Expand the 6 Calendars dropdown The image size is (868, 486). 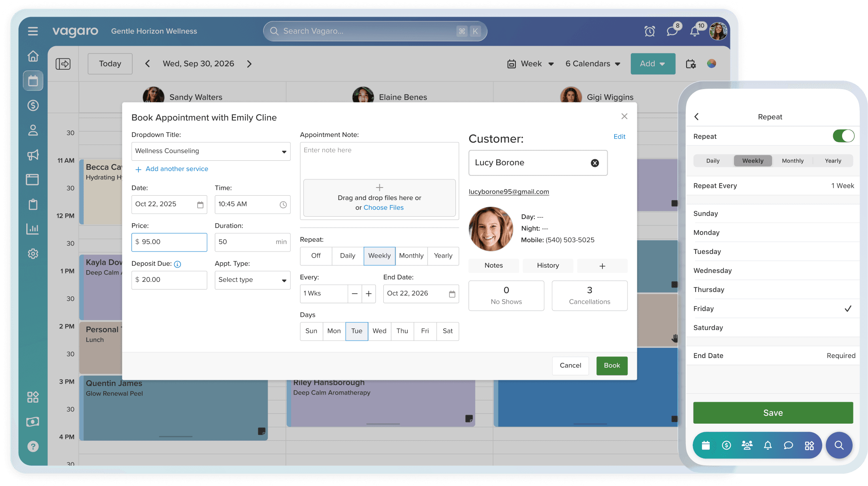point(593,64)
